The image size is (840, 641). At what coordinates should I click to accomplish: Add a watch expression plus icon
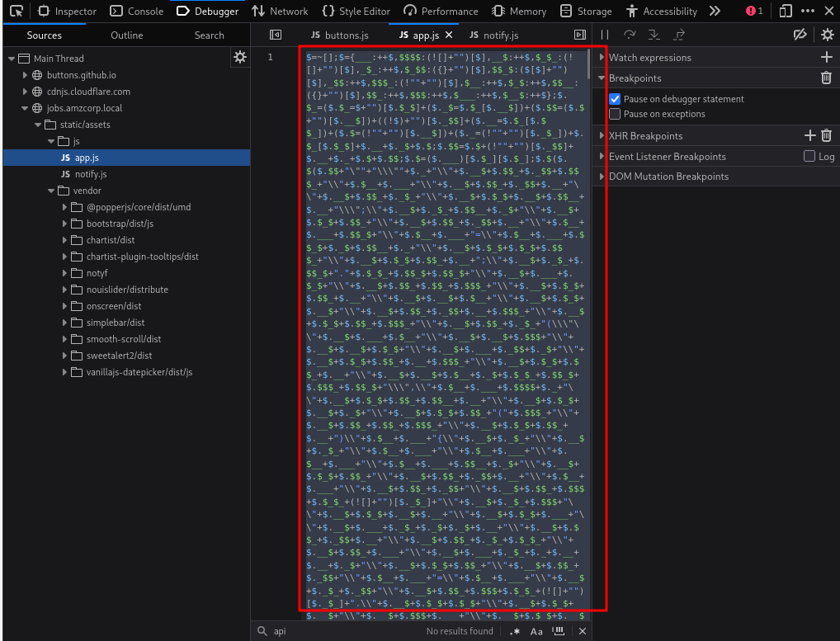pos(826,57)
